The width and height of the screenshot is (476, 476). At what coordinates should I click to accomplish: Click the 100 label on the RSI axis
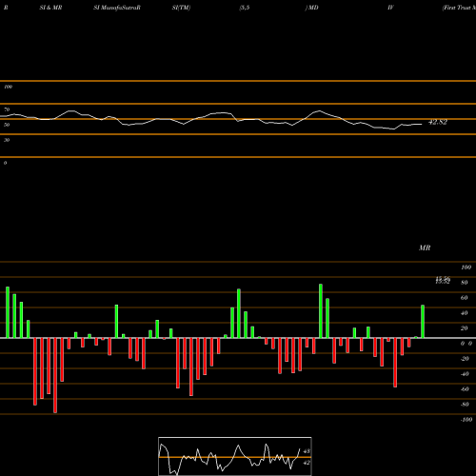click(x=8, y=87)
